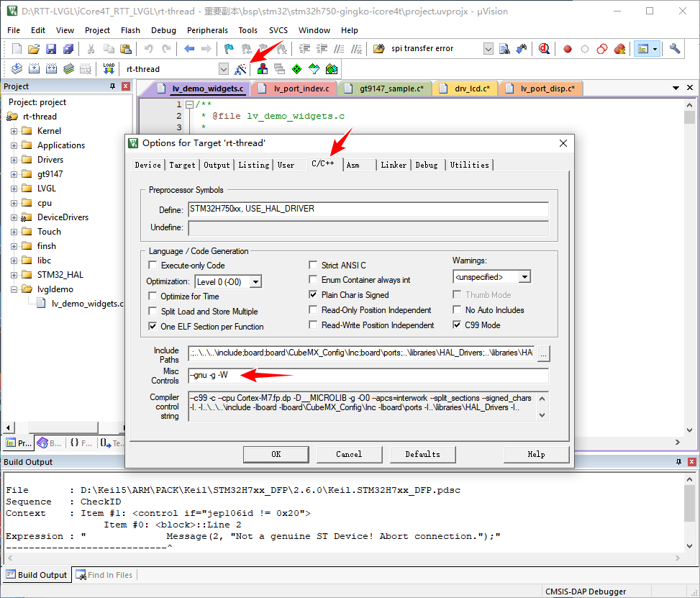The width and height of the screenshot is (700, 598).
Task: Open Manage Run-Time Environment green diamond icon
Action: tap(297, 69)
